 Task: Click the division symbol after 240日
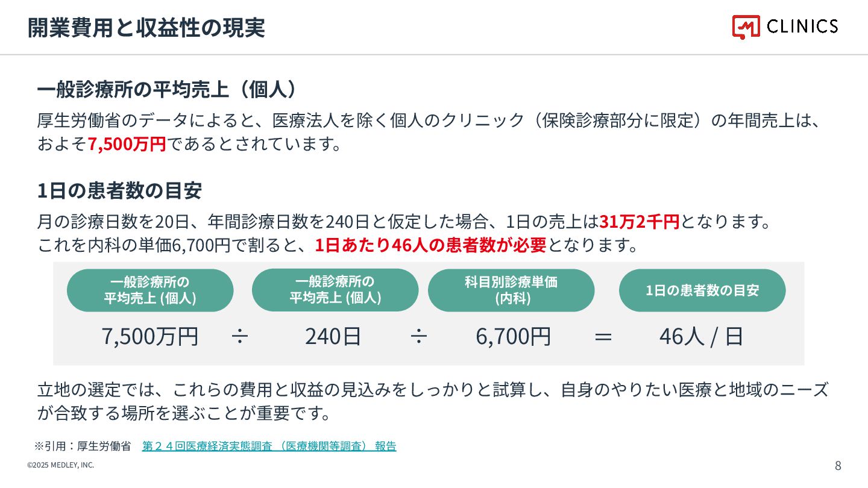[x=418, y=337]
